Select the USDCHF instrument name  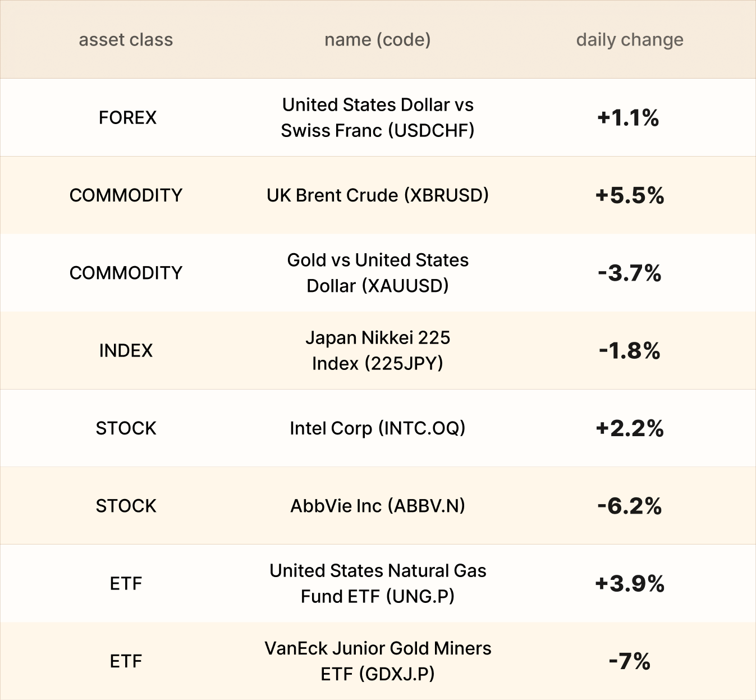pos(377,118)
